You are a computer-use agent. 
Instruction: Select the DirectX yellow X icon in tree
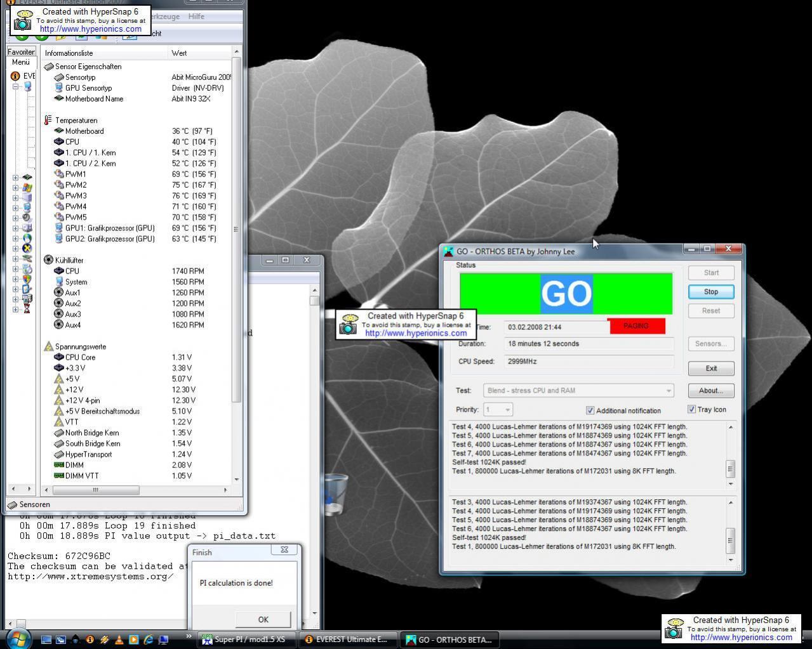[27, 248]
